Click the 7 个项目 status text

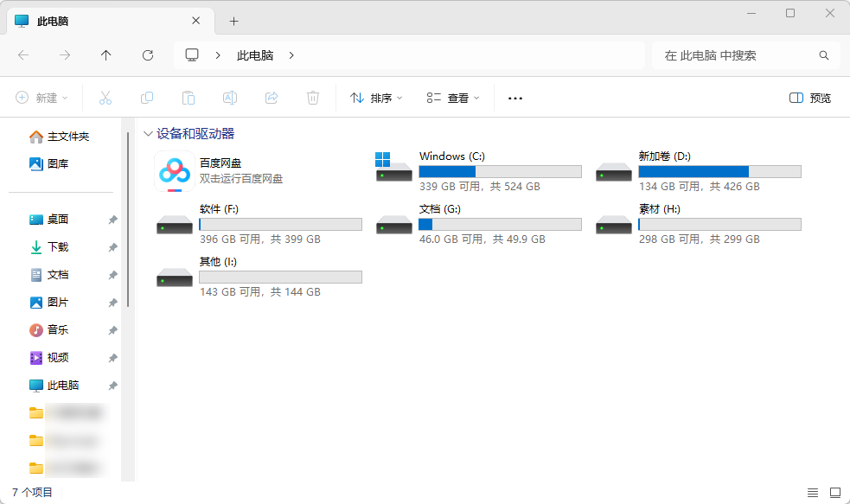click(x=33, y=492)
